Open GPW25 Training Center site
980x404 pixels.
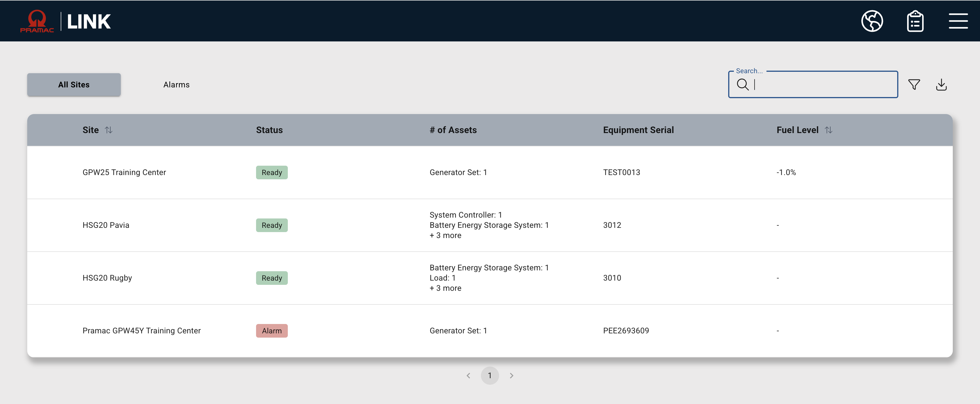[x=124, y=172]
